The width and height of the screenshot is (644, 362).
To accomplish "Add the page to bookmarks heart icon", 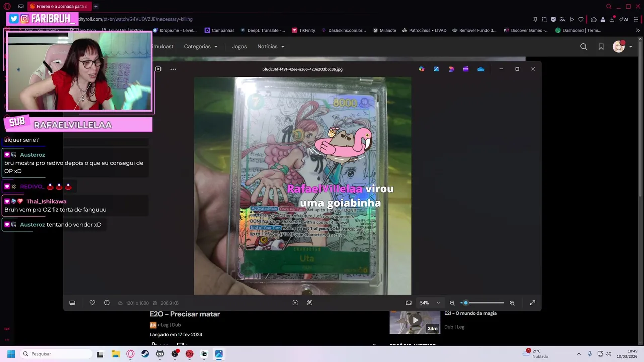I will 581,19.
